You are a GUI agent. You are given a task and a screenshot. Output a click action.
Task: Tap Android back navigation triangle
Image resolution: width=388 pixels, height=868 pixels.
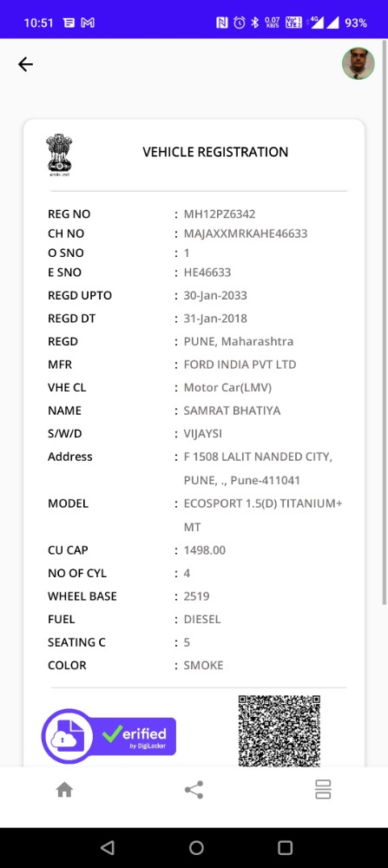point(108,847)
